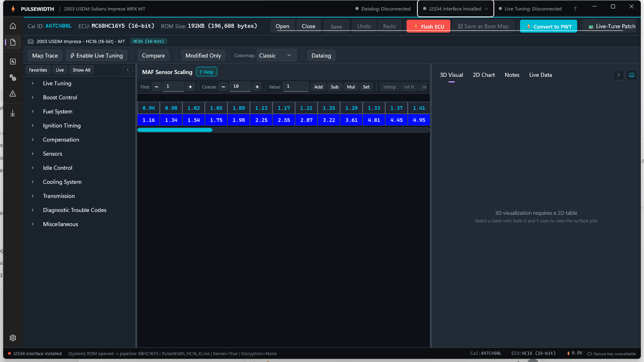The width and height of the screenshot is (644, 362).
Task: Open the warning triangle sidebar icon
Action: pos(13,94)
